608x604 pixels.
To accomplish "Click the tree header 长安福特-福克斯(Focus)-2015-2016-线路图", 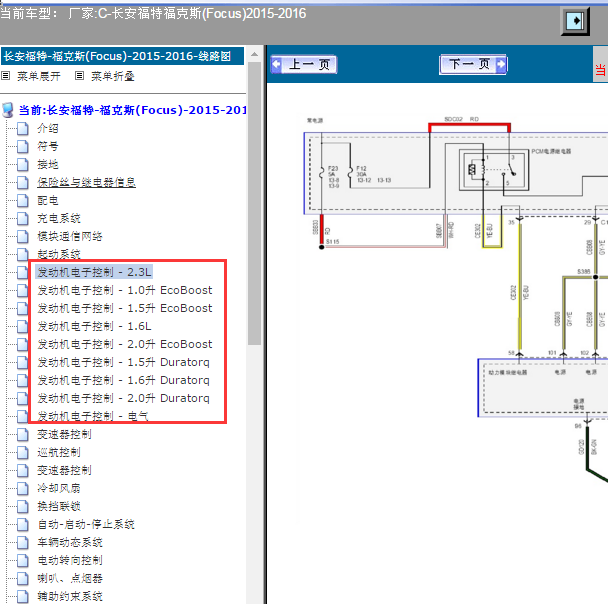I will pos(123,56).
